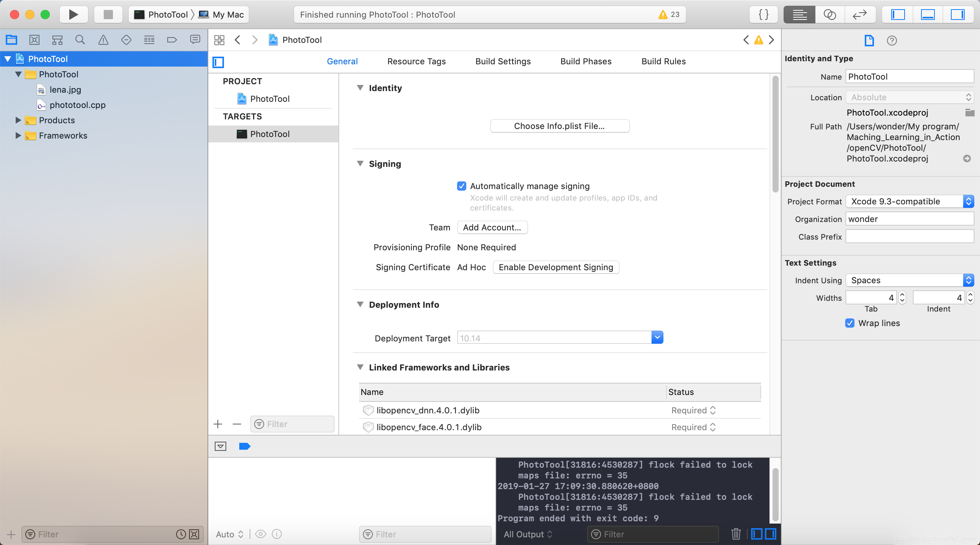Image resolution: width=980 pixels, height=545 pixels.
Task: Toggle the Debug area visibility
Action: pyautogui.click(x=928, y=15)
